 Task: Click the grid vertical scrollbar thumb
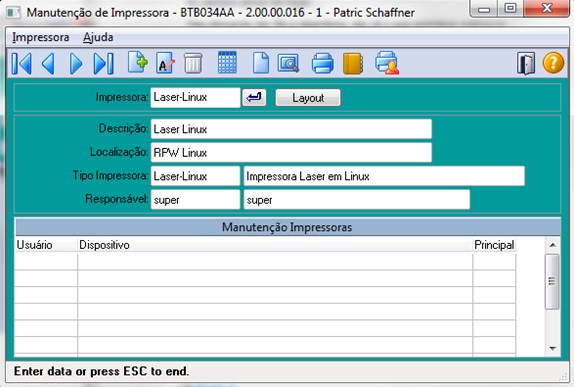point(552,282)
